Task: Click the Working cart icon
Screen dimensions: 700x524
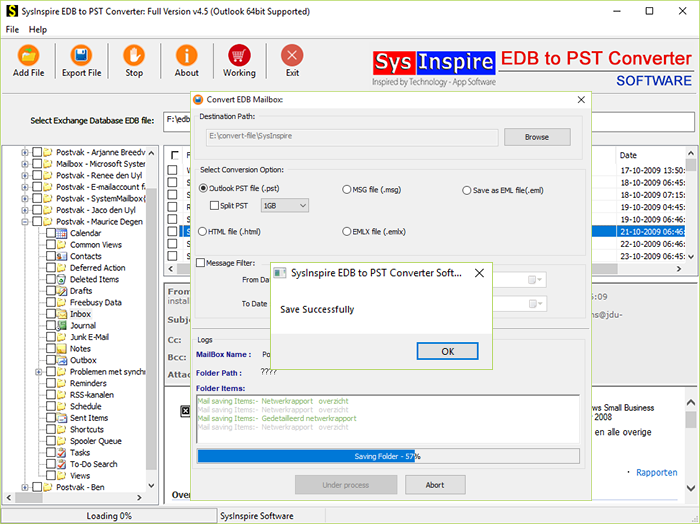Action: (x=239, y=60)
